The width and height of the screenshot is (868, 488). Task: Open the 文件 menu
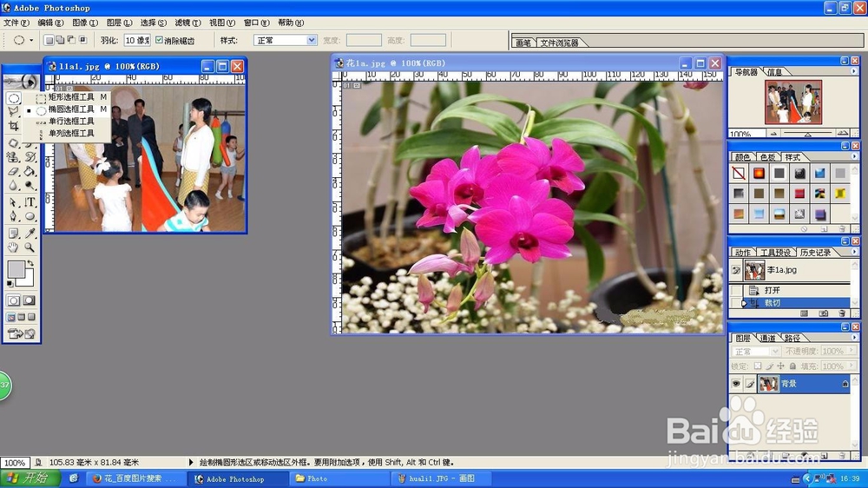coord(16,23)
